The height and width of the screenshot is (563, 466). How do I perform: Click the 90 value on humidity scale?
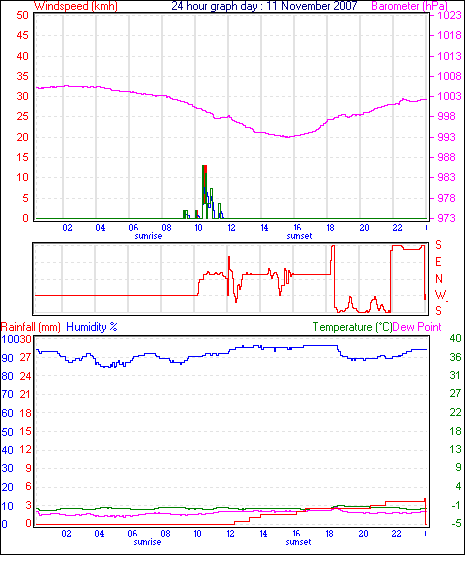click(x=8, y=358)
